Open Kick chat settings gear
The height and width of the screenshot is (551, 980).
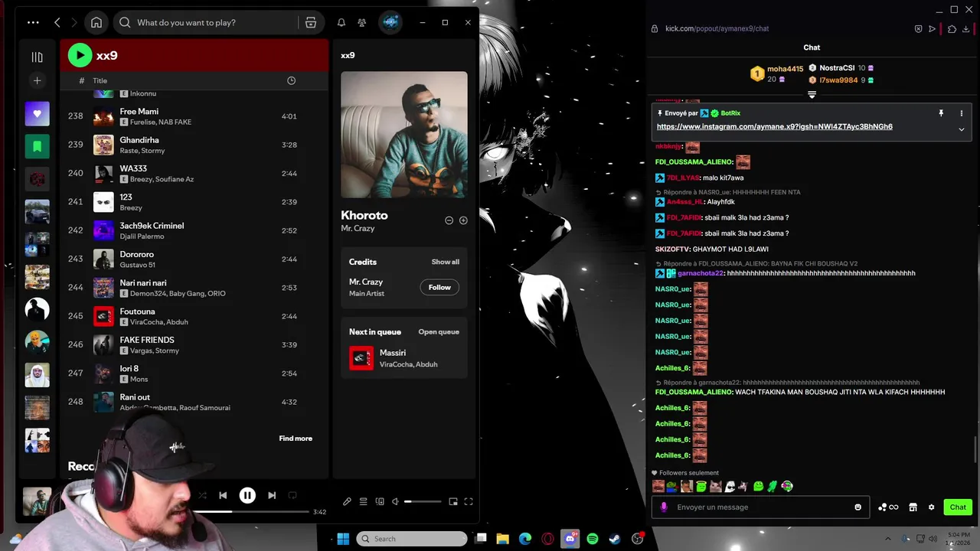tap(931, 507)
